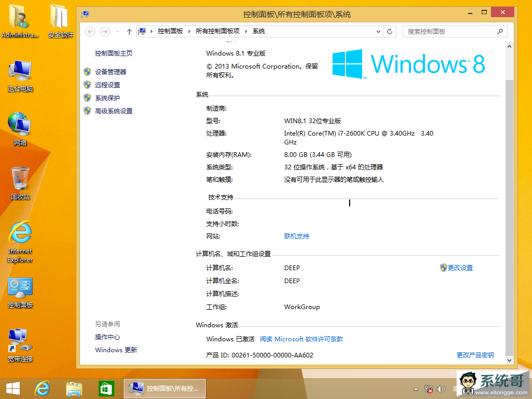Expand the breadcrumb arrow before 所有控制面板项

coord(189,32)
